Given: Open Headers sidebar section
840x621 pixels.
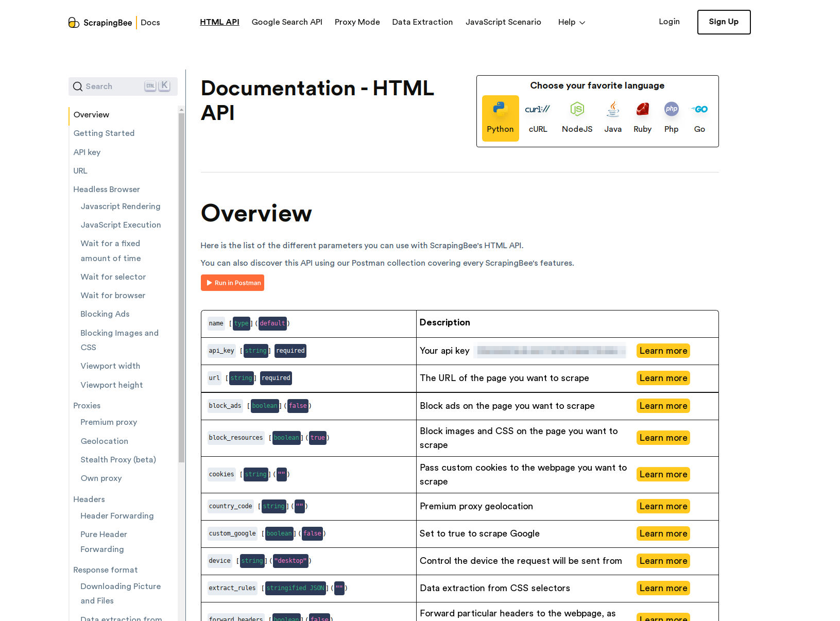Looking at the screenshot, I should (x=89, y=499).
